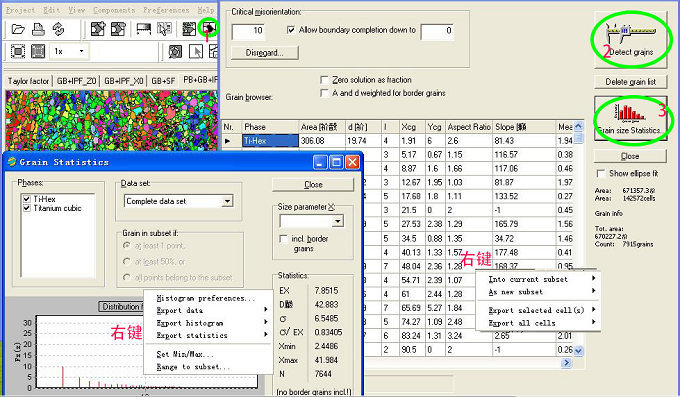The image size is (680, 397).
Task: Click the grain table vertical scrollbar thumb
Action: (578, 138)
